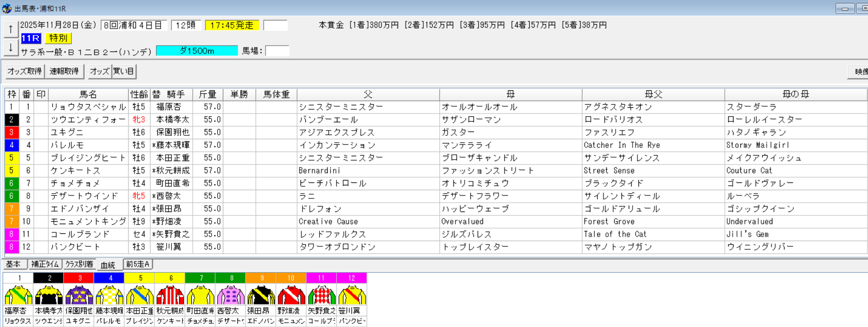868x327 pixels.
Task: Go to next race with down arrow
Action: [x=11, y=48]
